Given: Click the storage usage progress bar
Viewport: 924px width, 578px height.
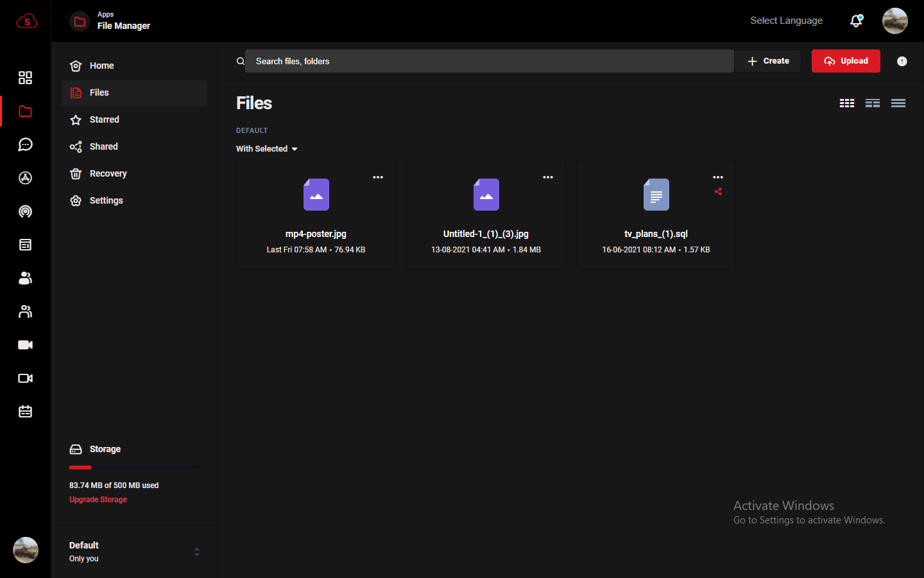Looking at the screenshot, I should tap(134, 468).
